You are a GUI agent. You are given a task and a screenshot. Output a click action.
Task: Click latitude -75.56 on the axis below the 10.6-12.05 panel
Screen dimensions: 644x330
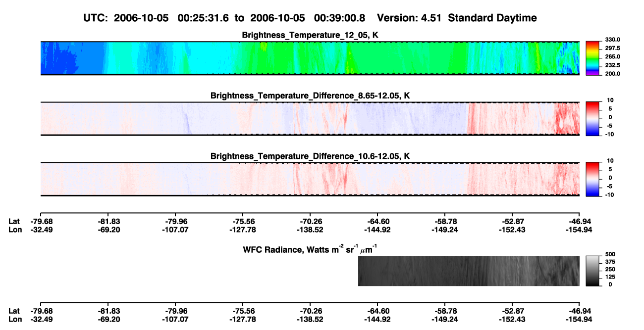coord(242,221)
